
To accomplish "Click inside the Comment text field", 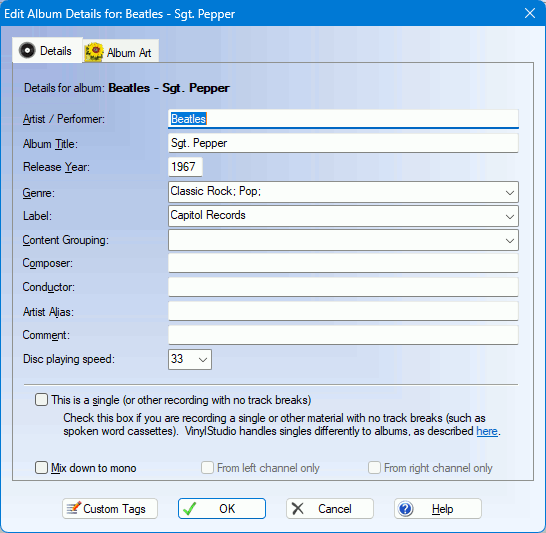I will [x=343, y=335].
